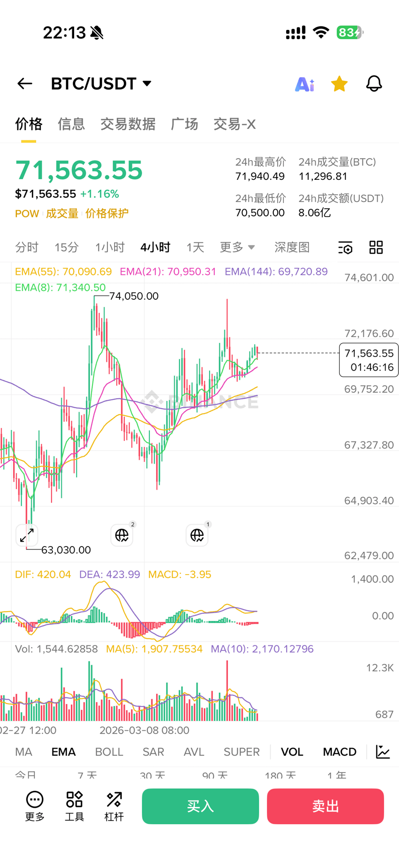Open the 深度图 depth chart
The width and height of the screenshot is (399, 868).
(x=292, y=247)
